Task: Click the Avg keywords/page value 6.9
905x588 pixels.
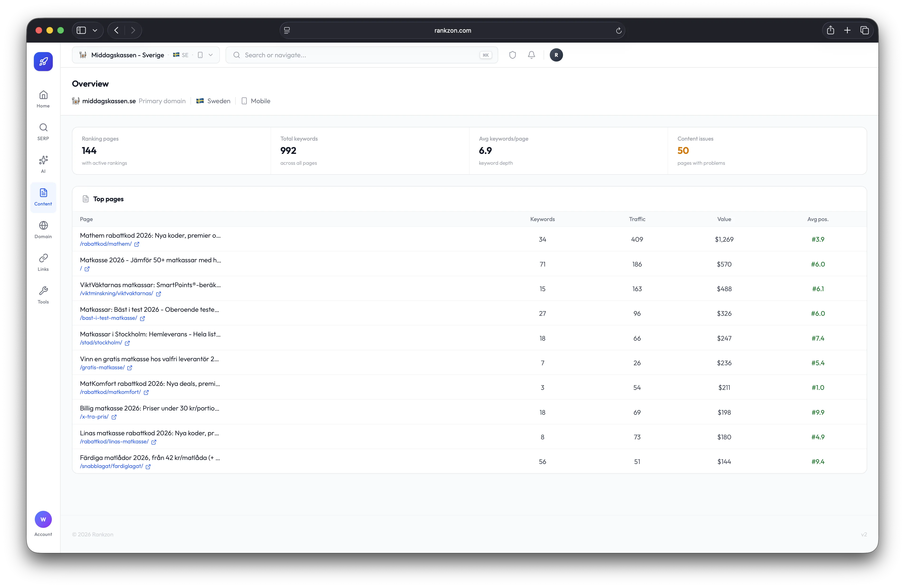Action: (486, 151)
